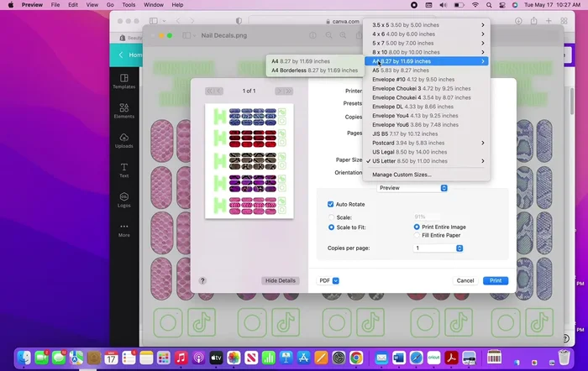Select the Scale to Fit option
This screenshot has width=588, height=371.
tap(331, 227)
